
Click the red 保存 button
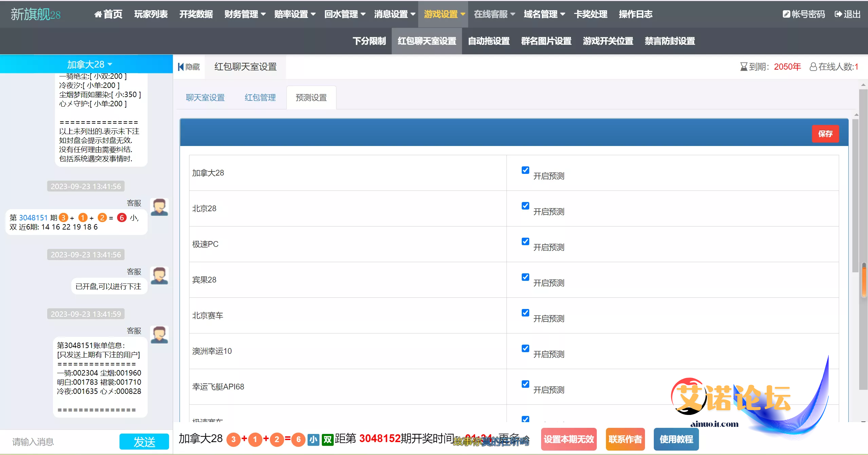tap(825, 134)
